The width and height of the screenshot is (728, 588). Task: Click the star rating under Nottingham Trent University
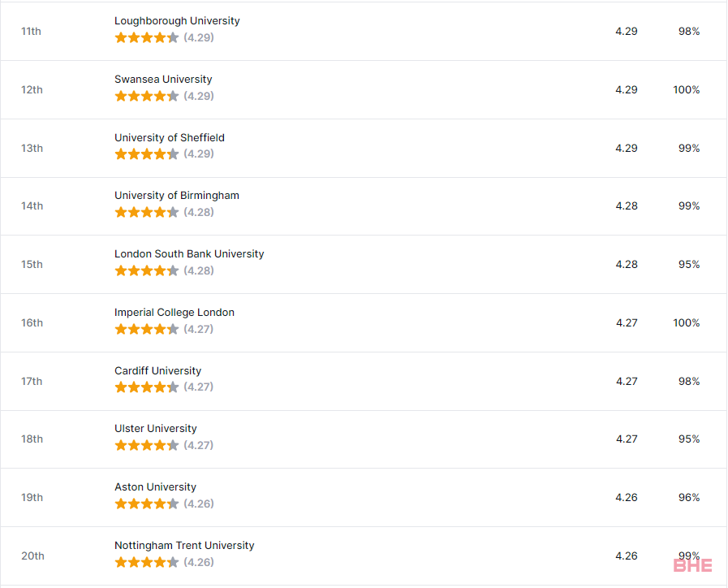(x=147, y=563)
